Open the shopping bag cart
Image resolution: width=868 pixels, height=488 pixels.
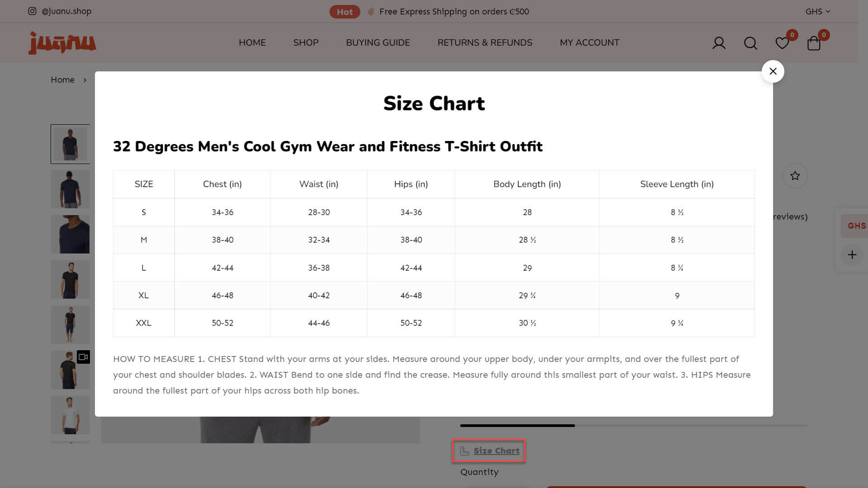point(814,43)
